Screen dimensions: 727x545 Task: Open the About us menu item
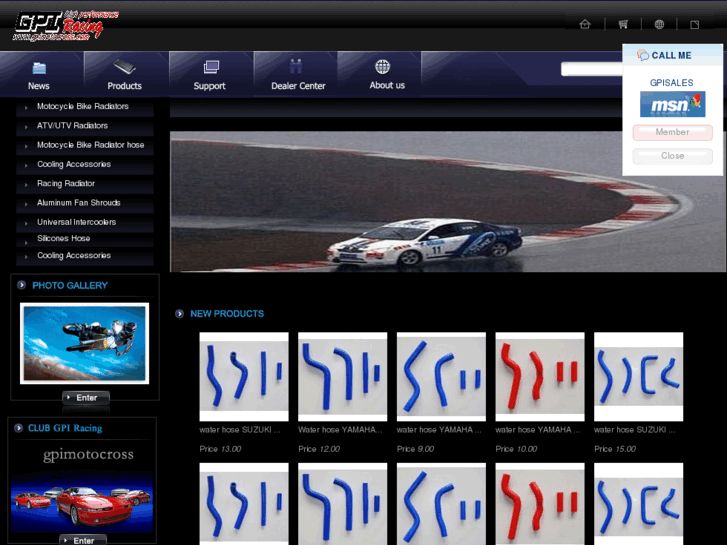coord(387,85)
